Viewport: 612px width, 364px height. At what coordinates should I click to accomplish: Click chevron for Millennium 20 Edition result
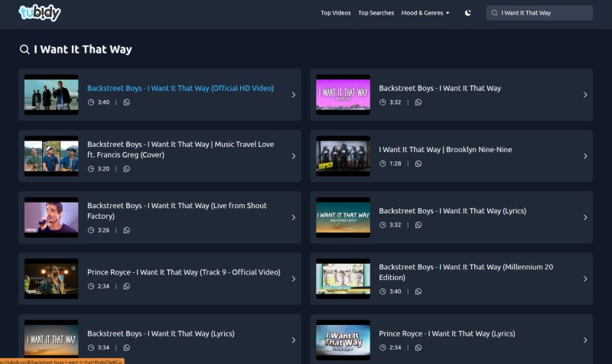(x=585, y=279)
